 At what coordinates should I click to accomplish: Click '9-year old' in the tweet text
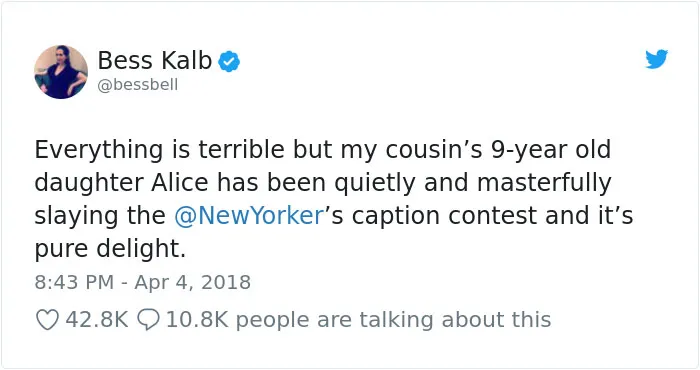click(x=551, y=150)
